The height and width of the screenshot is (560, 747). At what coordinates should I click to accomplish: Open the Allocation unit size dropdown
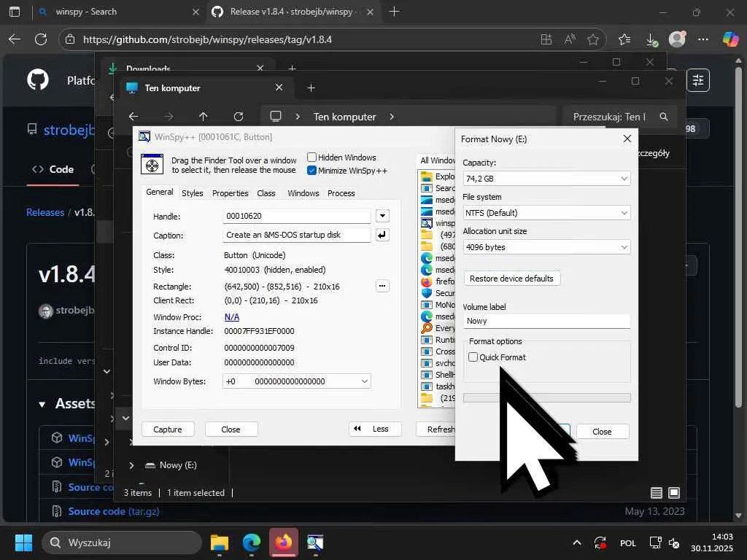547,247
